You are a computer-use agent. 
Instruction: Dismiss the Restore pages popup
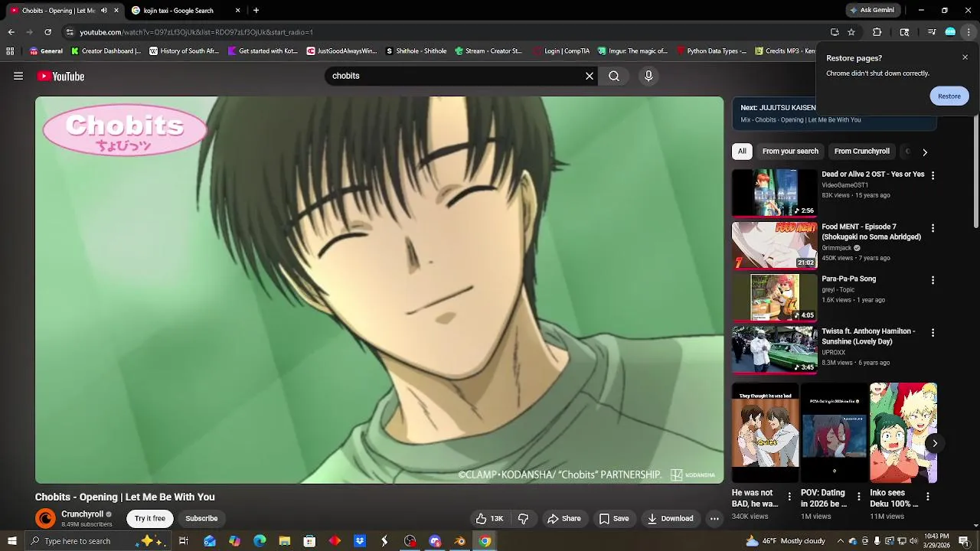coord(965,57)
